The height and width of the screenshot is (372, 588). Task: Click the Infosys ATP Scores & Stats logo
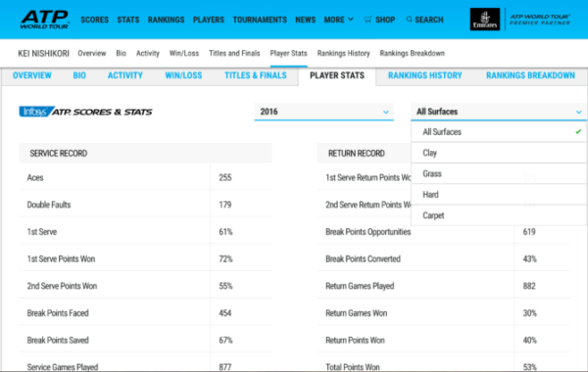[x=86, y=112]
